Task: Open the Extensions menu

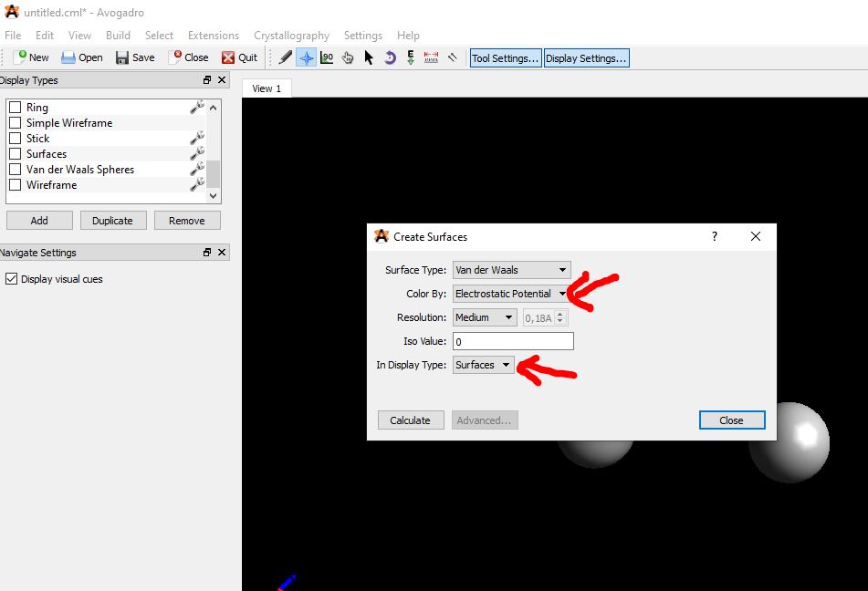Action: [214, 36]
